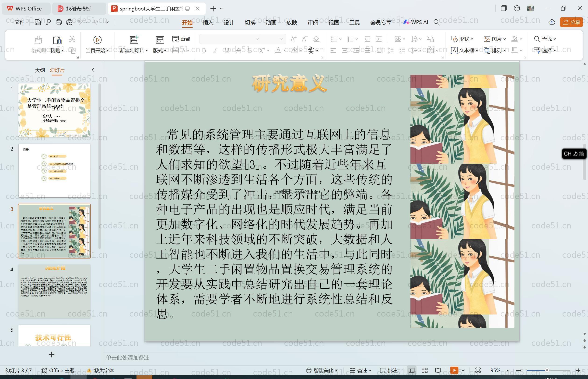Select slide 4 Java介绍 thumbnail
Screen dimensions: 588x379
point(54,291)
